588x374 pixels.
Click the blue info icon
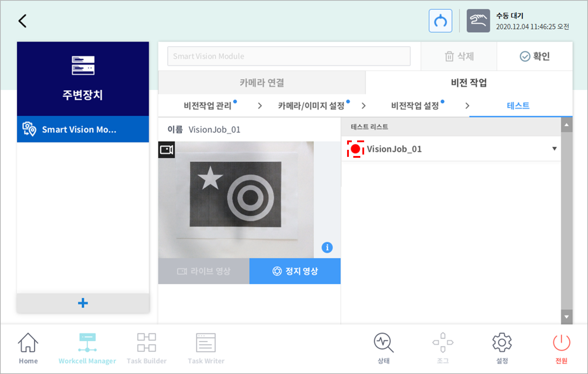point(327,247)
